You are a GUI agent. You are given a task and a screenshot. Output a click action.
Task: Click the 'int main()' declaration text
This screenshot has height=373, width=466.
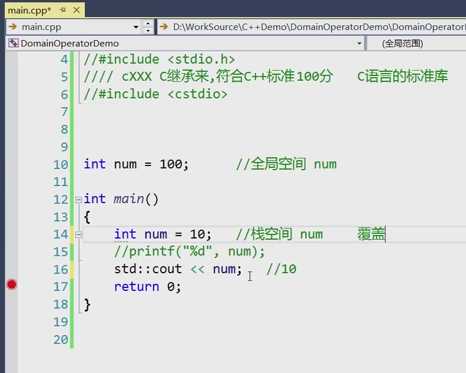[x=121, y=199]
